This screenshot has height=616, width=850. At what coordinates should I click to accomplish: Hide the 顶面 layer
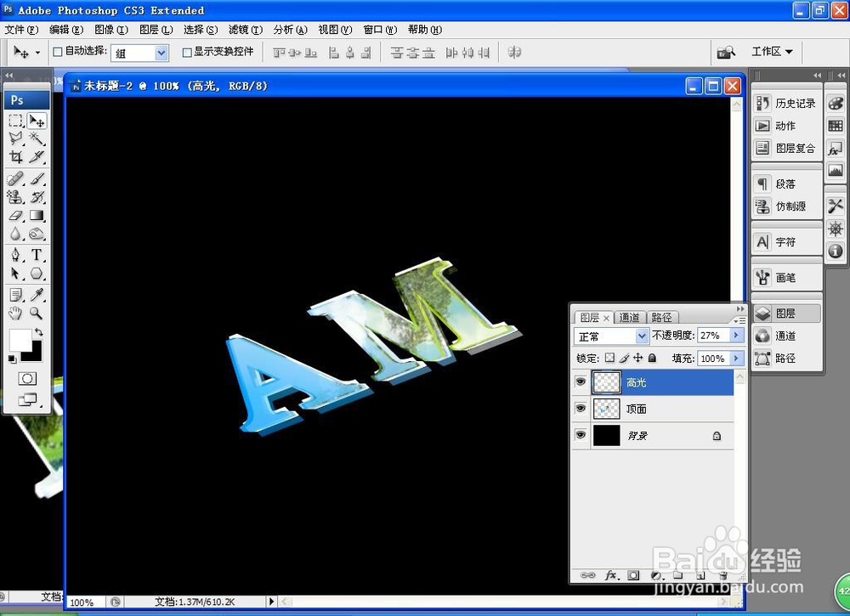pyautogui.click(x=581, y=409)
